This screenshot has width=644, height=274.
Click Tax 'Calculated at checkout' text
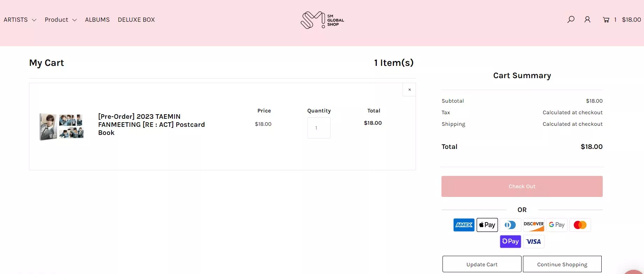573,112
